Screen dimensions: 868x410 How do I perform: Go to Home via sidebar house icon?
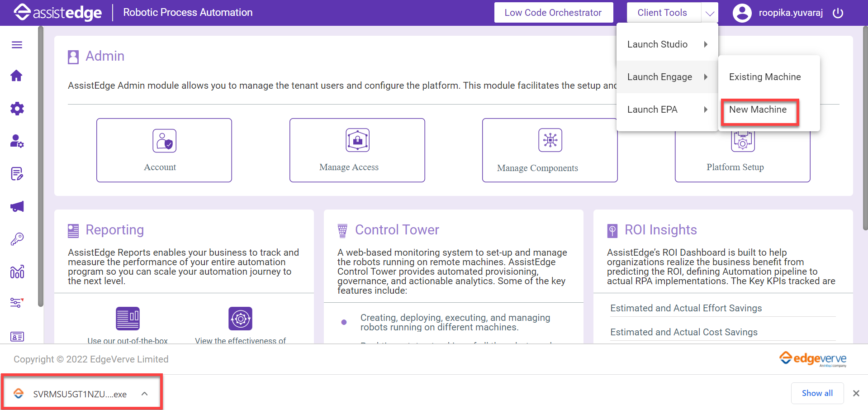point(17,76)
